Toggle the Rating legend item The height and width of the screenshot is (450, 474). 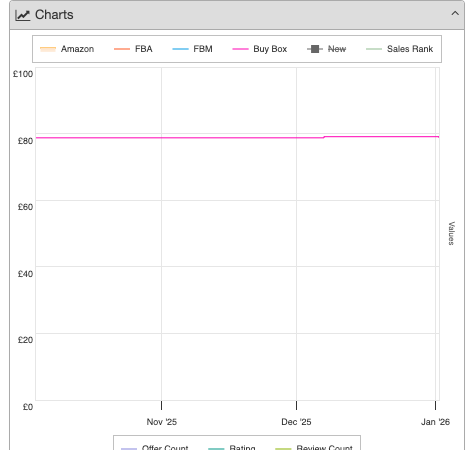coord(232,447)
